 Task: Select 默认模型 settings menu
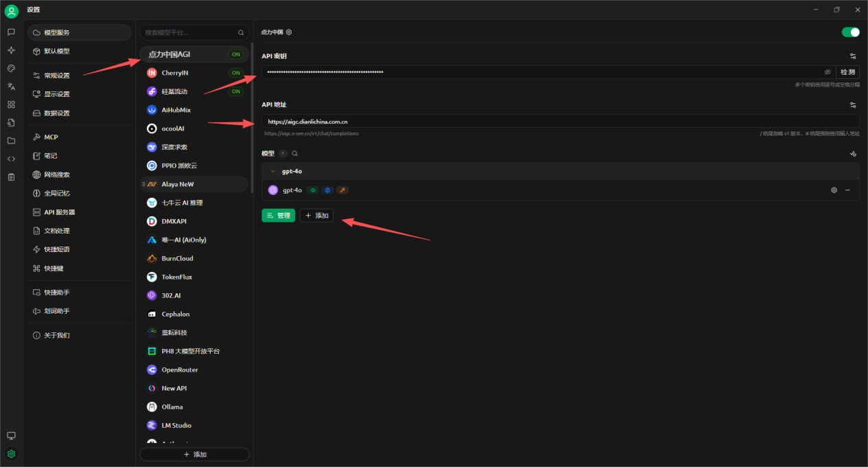80,52
